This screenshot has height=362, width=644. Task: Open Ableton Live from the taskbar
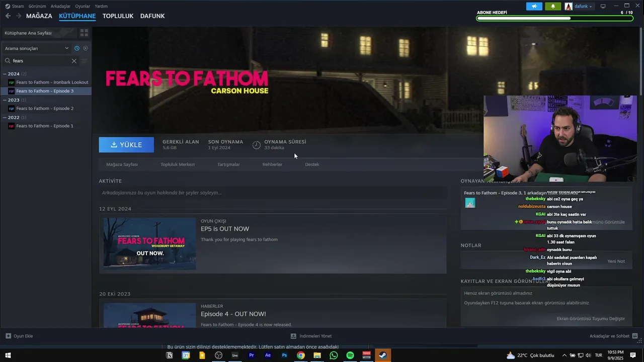[x=235, y=355]
